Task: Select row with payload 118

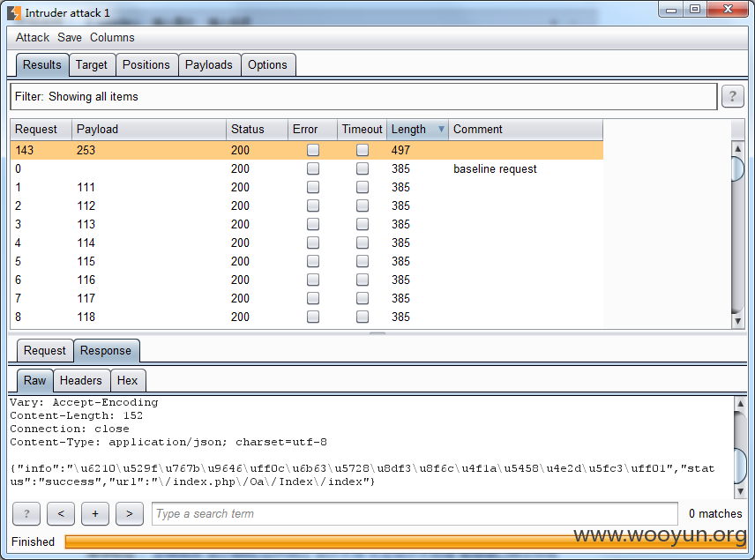Action: point(306,317)
